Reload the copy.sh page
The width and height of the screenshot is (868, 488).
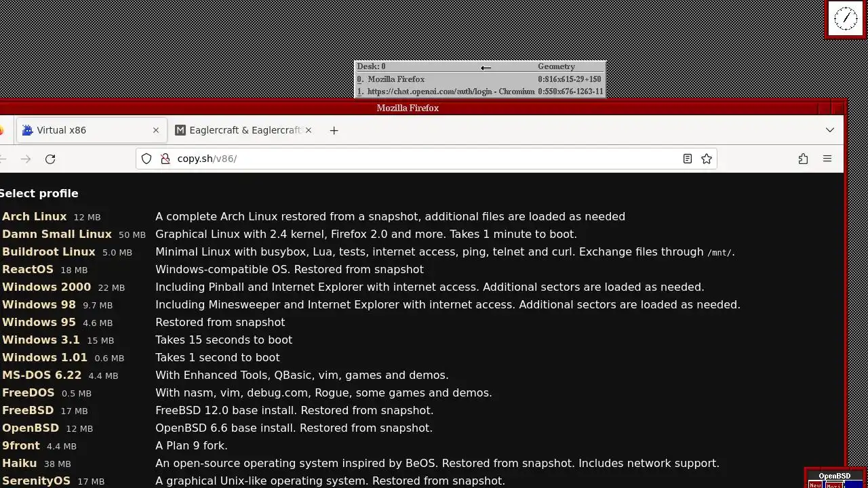50,159
